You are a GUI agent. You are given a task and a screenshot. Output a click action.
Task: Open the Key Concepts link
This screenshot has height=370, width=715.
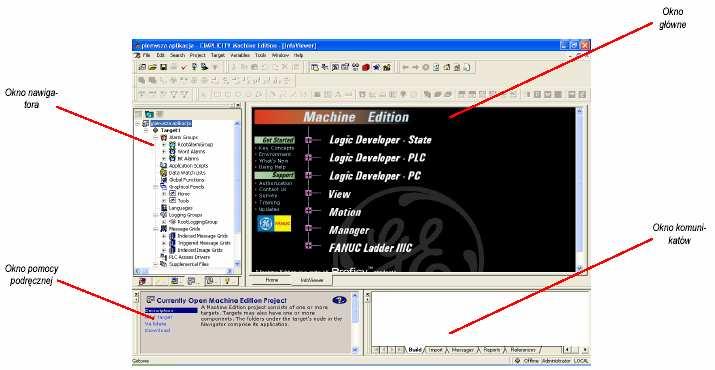tap(276, 148)
